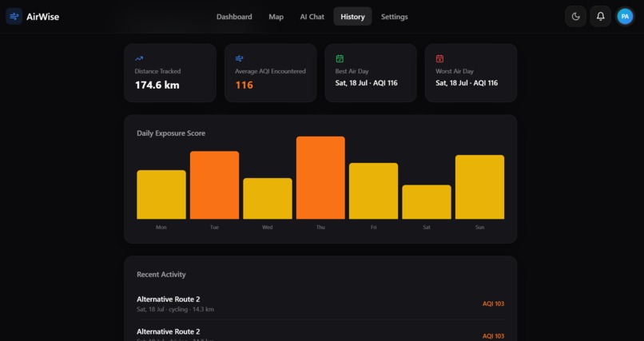
Task: Click the Recent Activity heading
Action: (161, 275)
